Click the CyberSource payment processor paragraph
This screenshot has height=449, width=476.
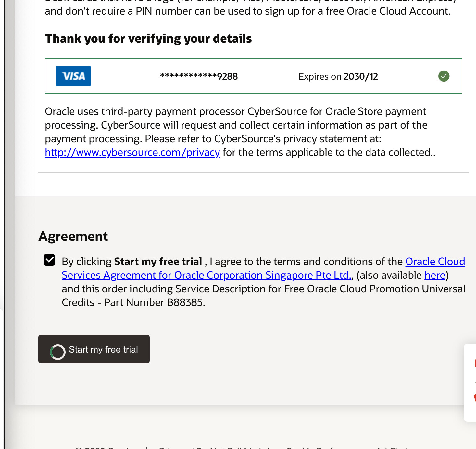pyautogui.click(x=240, y=132)
